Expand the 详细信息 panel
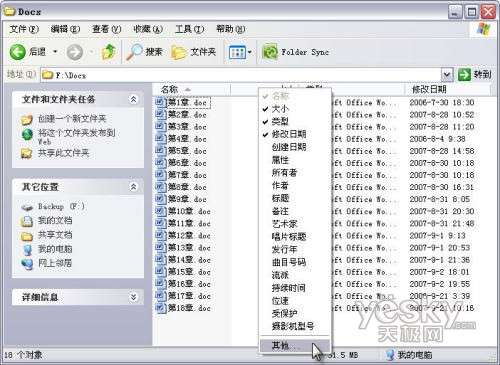The image size is (500, 365). click(133, 297)
